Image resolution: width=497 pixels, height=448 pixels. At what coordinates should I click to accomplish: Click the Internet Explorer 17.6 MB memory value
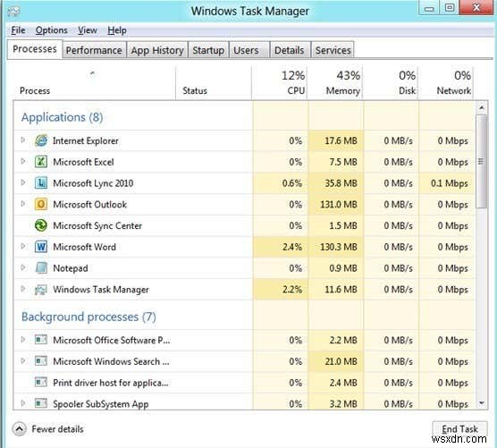[x=341, y=140]
